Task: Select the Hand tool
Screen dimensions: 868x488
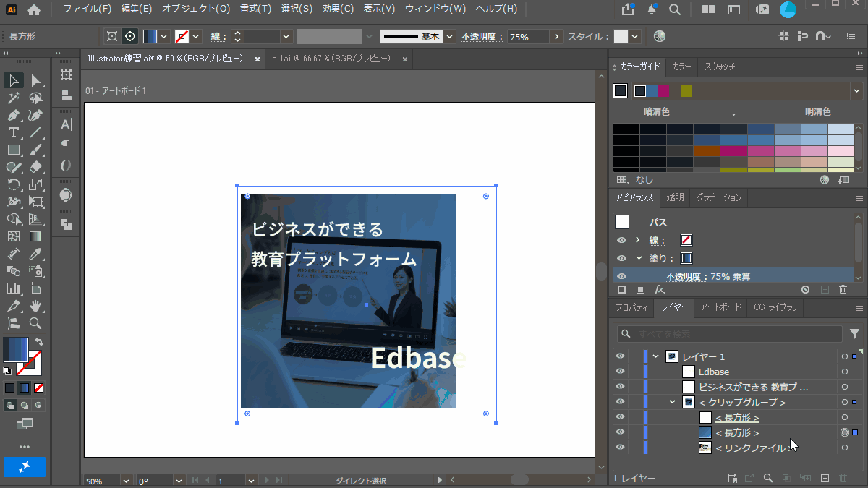Action: coord(35,306)
